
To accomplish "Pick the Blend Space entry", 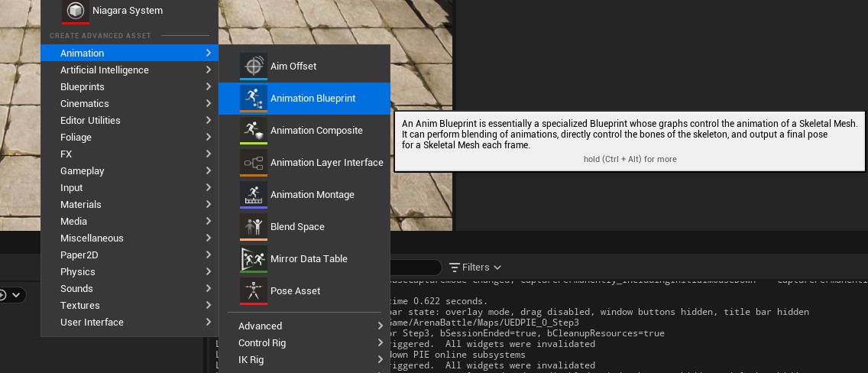I will pos(304,226).
